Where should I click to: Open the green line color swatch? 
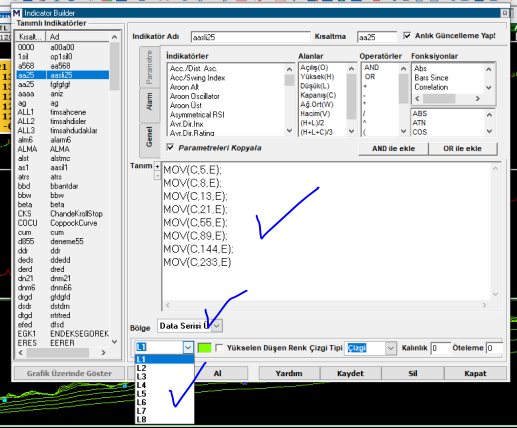tap(204, 348)
